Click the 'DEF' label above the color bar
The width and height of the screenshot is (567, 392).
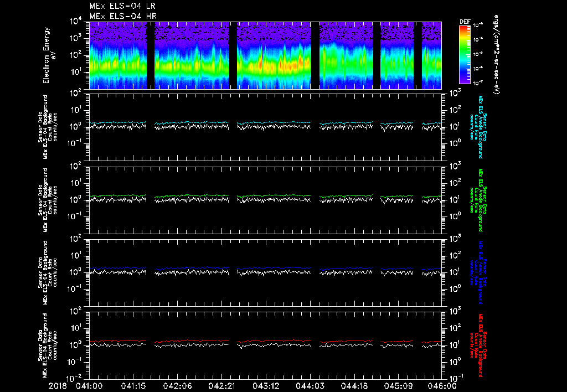(465, 22)
